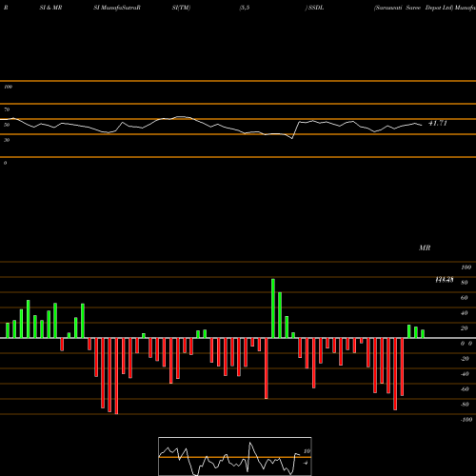Select the 'SI MunafaSutraR' header text
The width and height of the screenshot is (476, 476).
117,8
